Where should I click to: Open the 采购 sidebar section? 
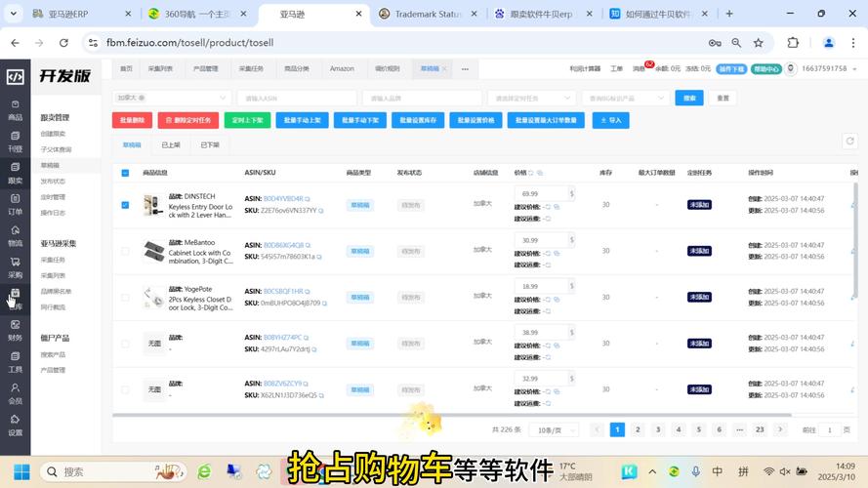tap(15, 267)
